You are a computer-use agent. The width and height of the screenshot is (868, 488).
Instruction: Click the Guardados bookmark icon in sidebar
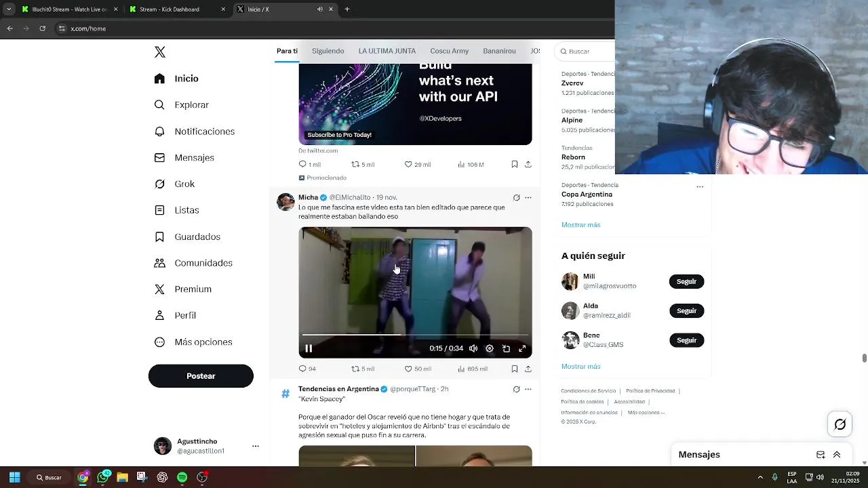pos(159,237)
